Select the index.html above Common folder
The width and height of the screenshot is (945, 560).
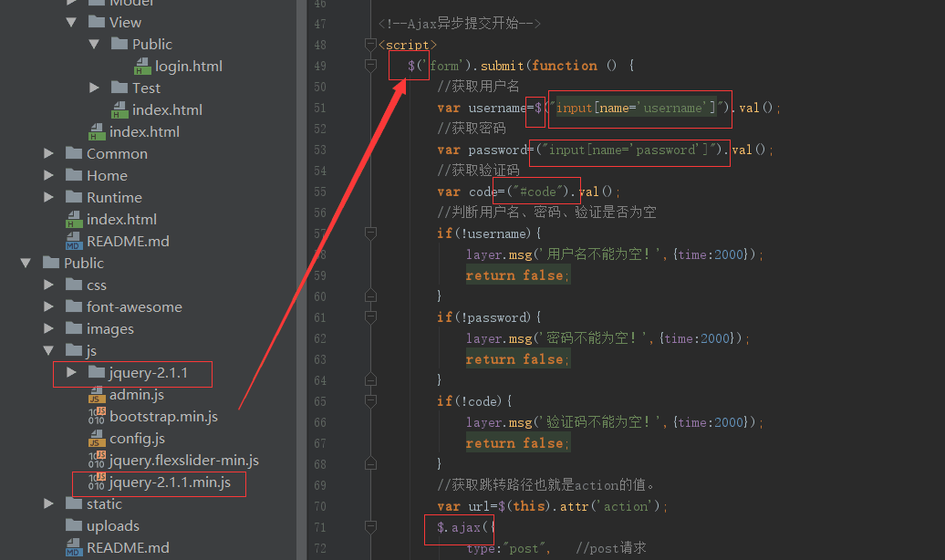click(144, 132)
